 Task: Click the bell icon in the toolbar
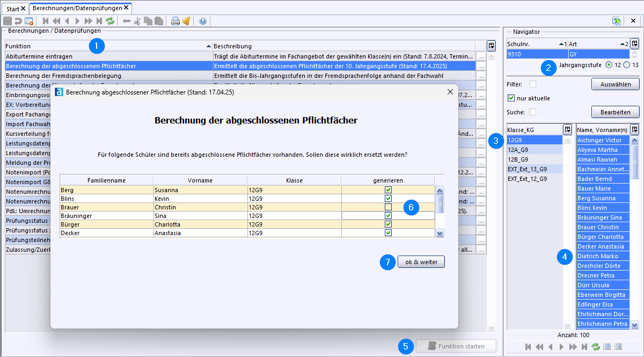pyautogui.click(x=186, y=21)
